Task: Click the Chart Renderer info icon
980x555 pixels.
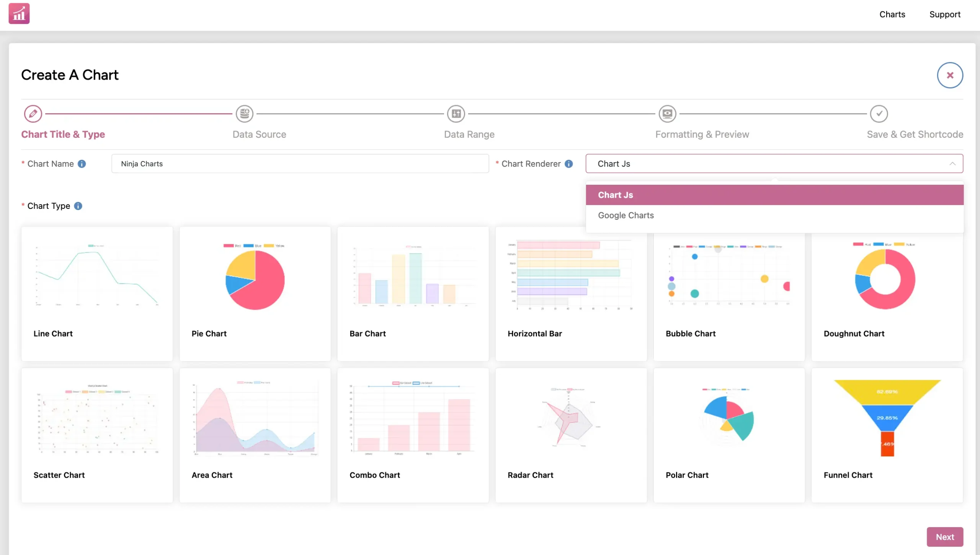Action: coord(569,164)
